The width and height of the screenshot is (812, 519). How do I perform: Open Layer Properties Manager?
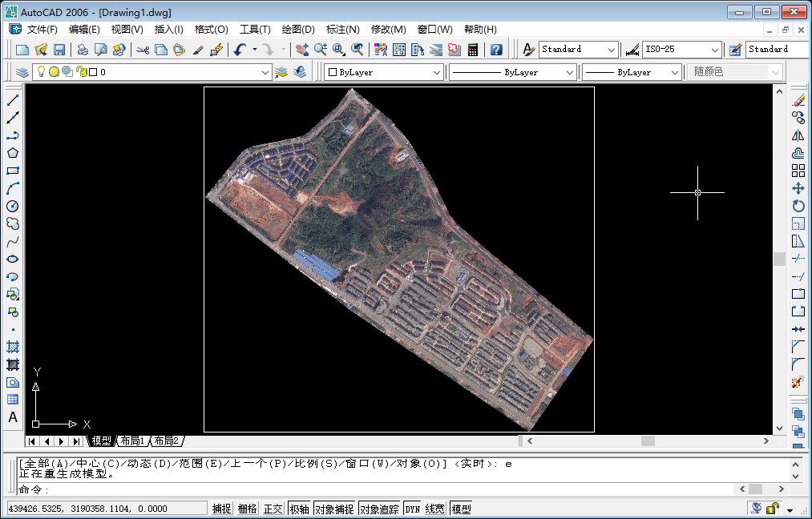[22, 72]
